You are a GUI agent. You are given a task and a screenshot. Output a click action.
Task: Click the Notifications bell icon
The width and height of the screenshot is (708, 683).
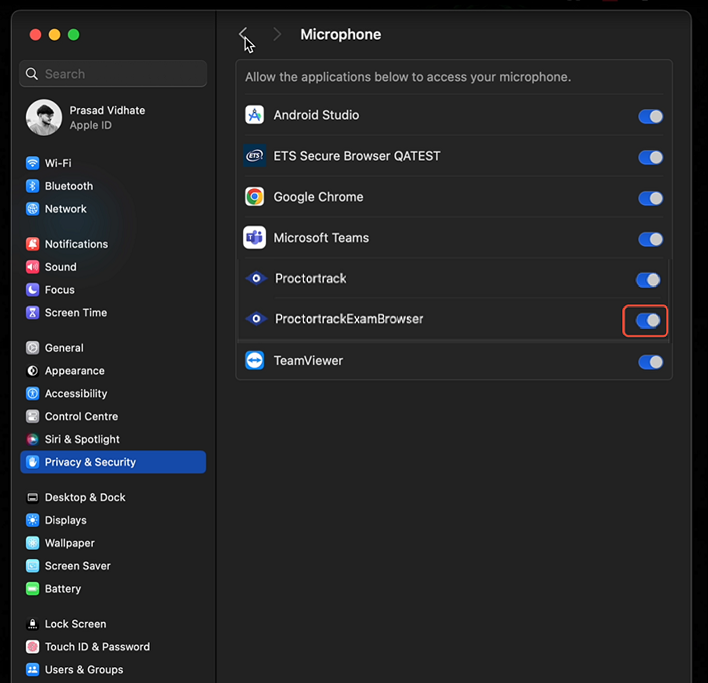point(33,244)
